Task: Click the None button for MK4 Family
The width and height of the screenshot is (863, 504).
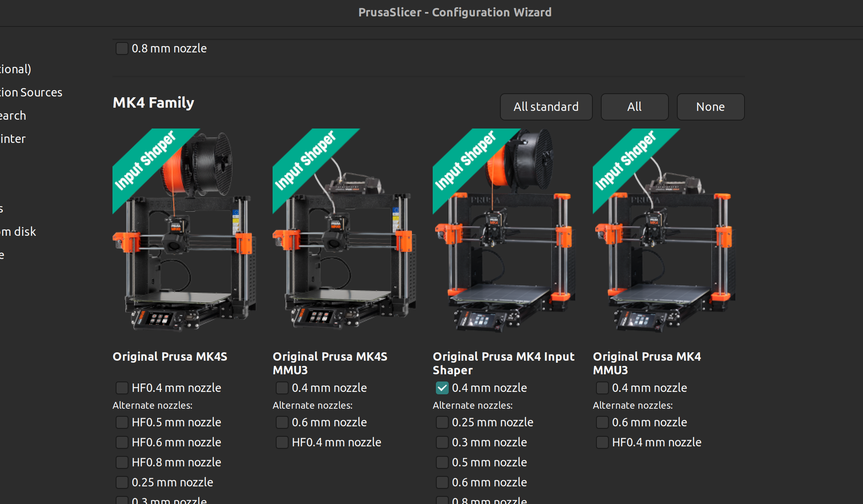Action: 710,107
